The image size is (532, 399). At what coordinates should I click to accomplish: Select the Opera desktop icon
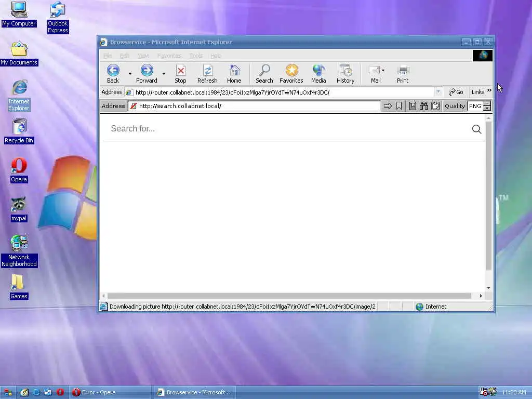[19, 170]
